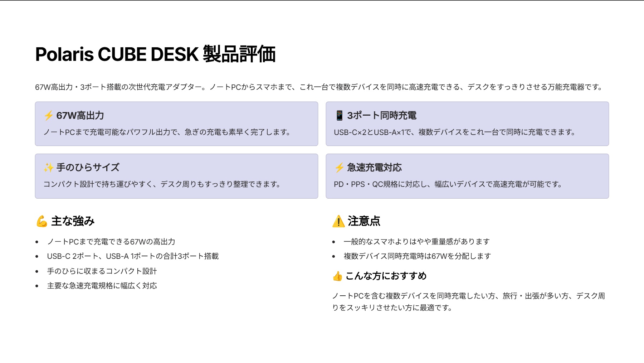The height and width of the screenshot is (363, 644).
Task: Click the sparkles icon on 手のひらサイズ card
Action: tap(49, 167)
